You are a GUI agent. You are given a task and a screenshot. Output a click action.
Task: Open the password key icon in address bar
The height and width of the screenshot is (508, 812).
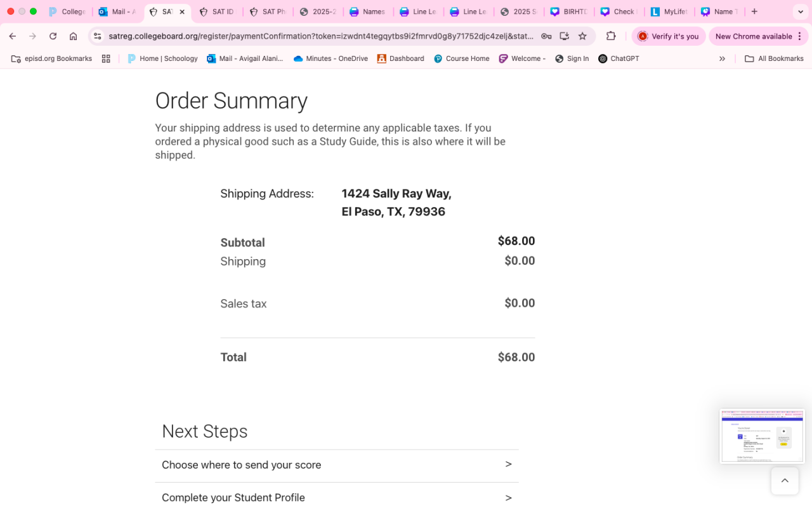(546, 36)
